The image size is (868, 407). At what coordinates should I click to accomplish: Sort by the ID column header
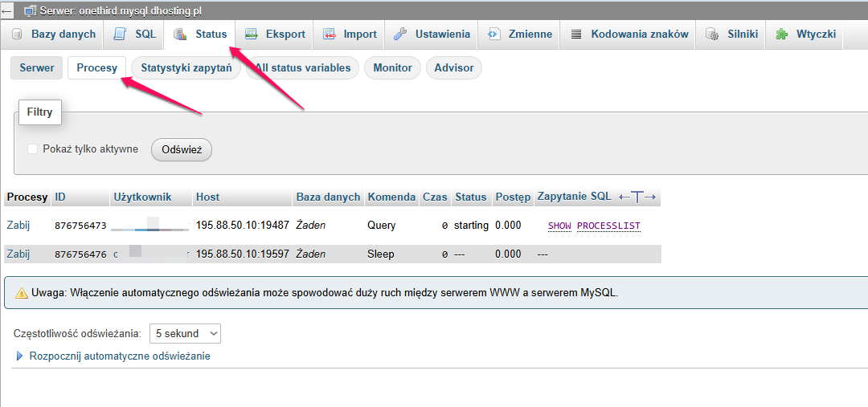pyautogui.click(x=60, y=197)
